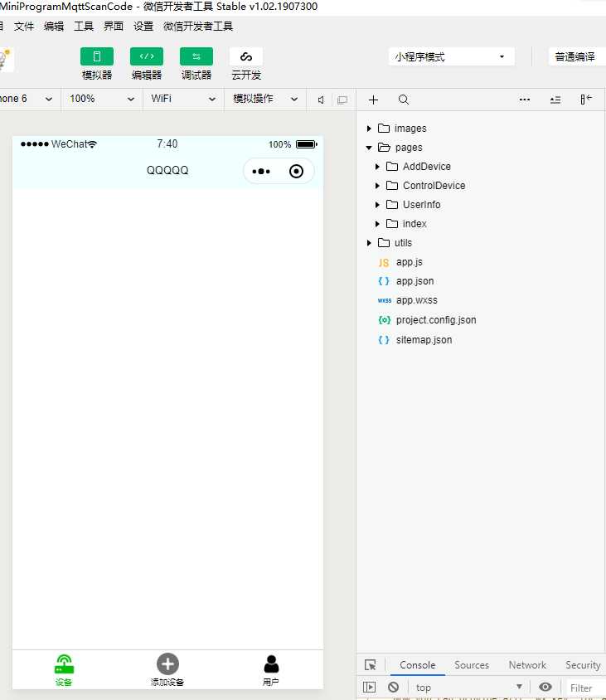This screenshot has height=700, width=606.
Task: Collapse the pages folder
Action: [x=369, y=148]
